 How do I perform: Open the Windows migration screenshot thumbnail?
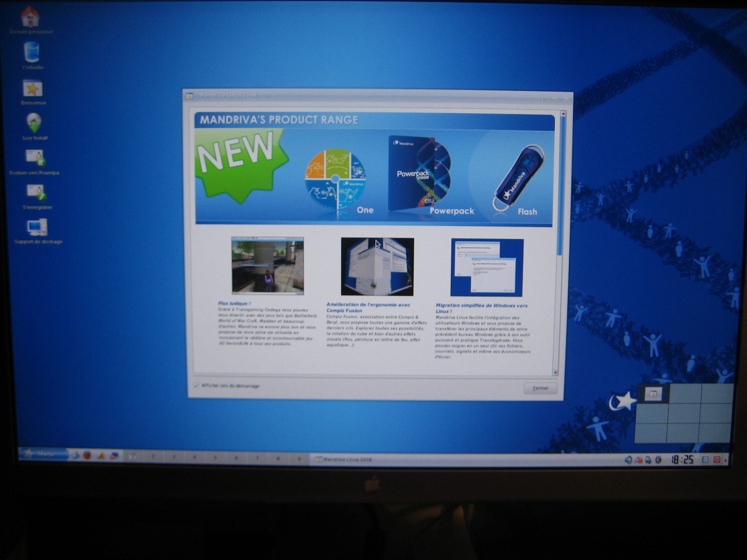point(487,267)
